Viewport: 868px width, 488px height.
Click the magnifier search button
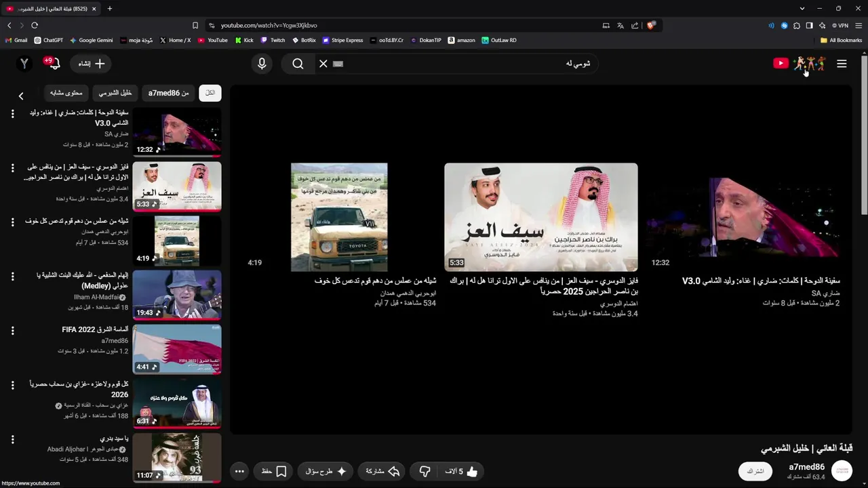[298, 64]
